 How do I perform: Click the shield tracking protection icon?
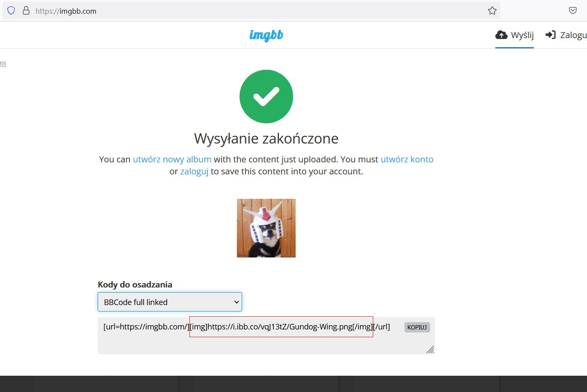pos(11,10)
